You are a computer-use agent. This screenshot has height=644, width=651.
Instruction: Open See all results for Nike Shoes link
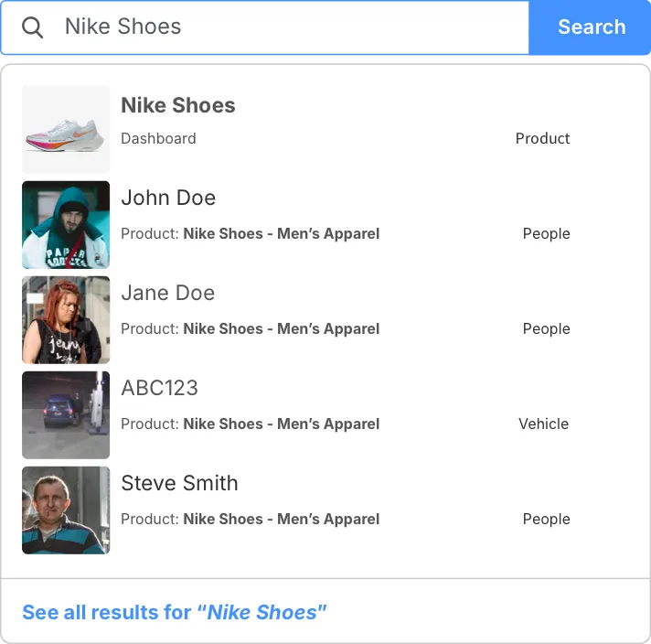(x=175, y=612)
